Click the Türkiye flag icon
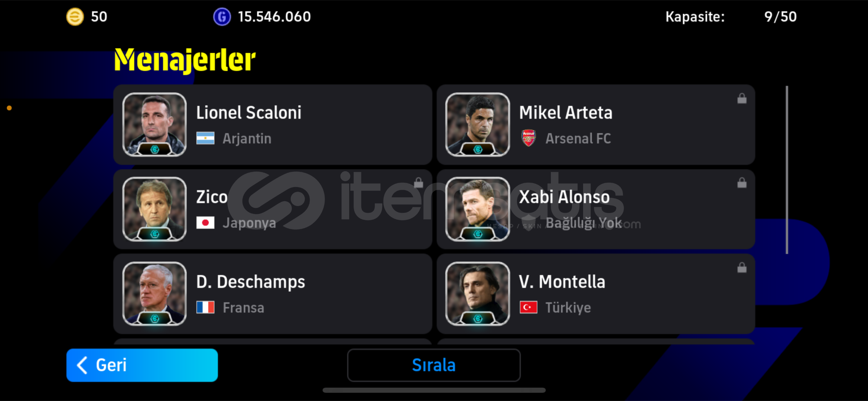The width and height of the screenshot is (868, 401). click(x=529, y=307)
